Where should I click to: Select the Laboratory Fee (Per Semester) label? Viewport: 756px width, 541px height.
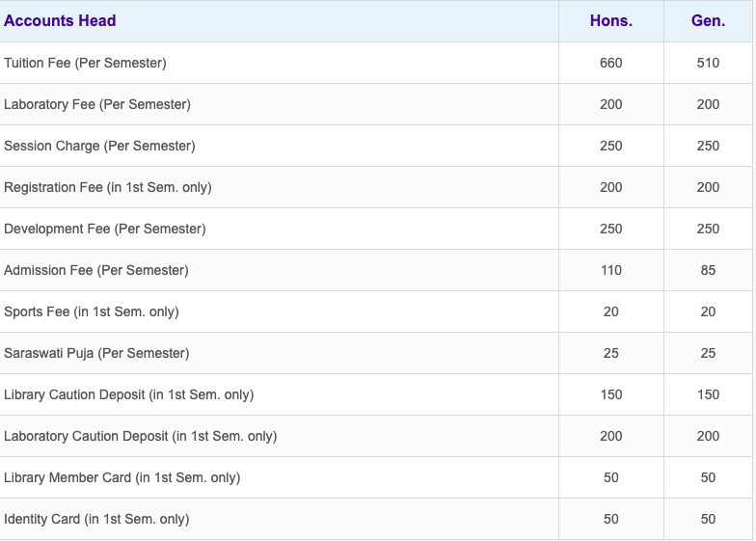[x=97, y=104]
